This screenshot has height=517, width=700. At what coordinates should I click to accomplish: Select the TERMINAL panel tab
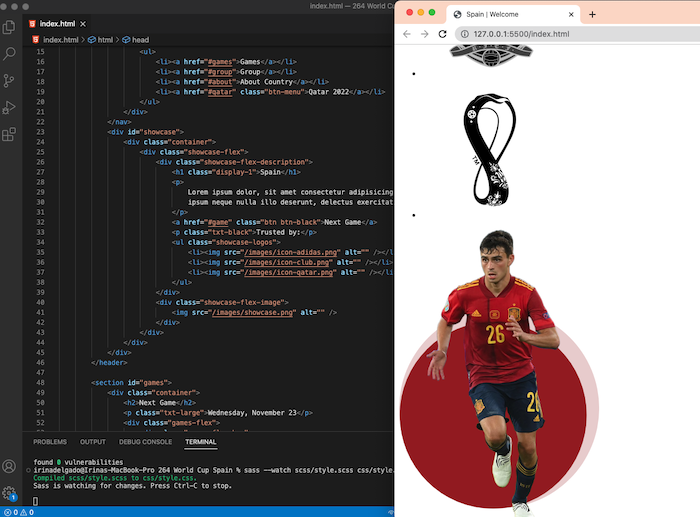point(200,442)
